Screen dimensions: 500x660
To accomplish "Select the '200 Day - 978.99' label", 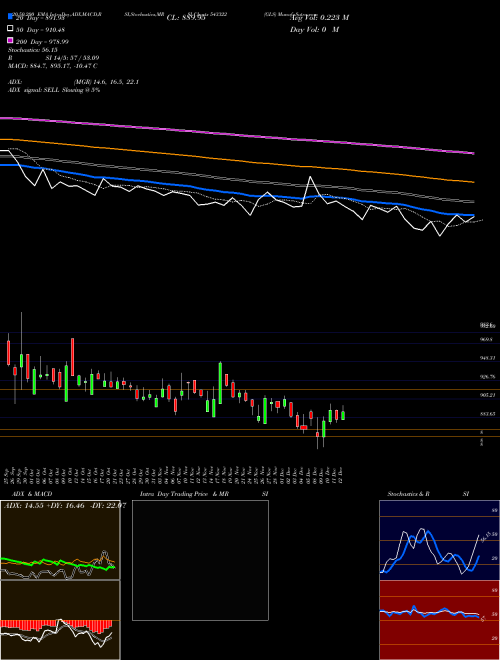I will tap(42, 42).
